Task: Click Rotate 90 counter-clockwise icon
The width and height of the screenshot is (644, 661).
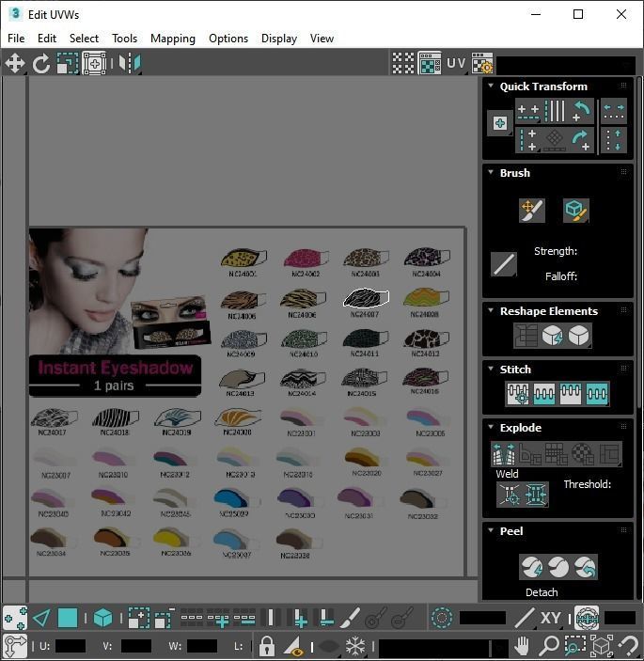Action: pos(581,111)
